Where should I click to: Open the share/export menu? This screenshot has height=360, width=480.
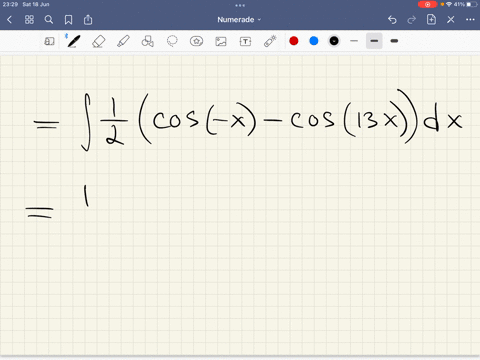click(88, 20)
